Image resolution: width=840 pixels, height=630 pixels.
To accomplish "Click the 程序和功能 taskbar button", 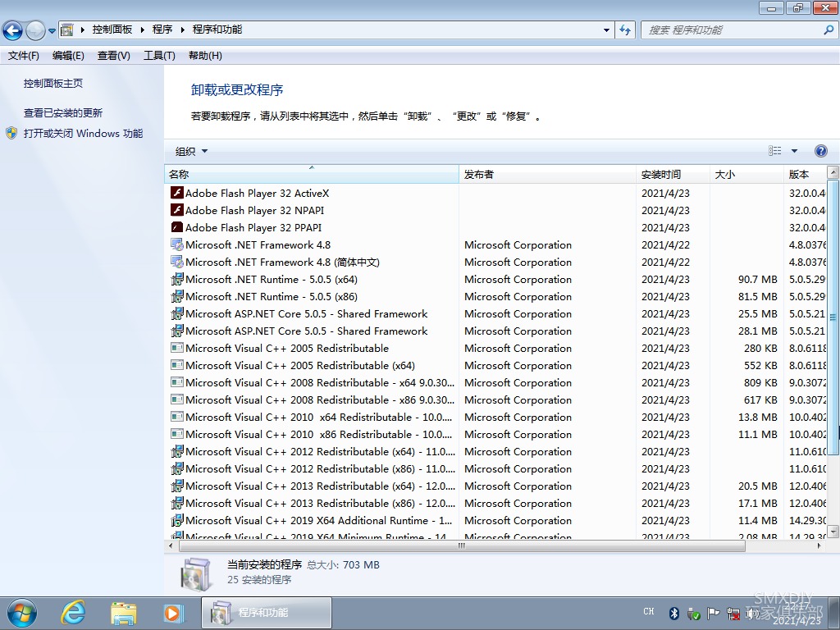I will tap(267, 613).
